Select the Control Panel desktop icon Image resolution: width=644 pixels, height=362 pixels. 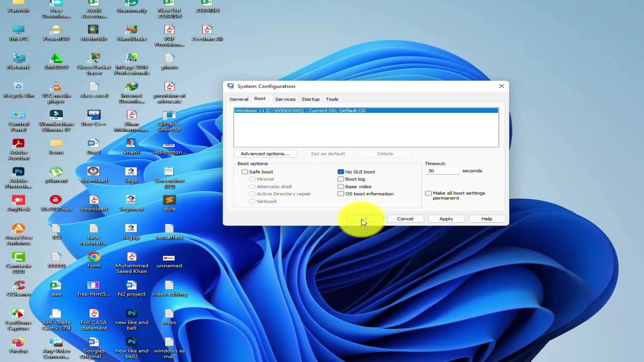pyautogui.click(x=19, y=116)
